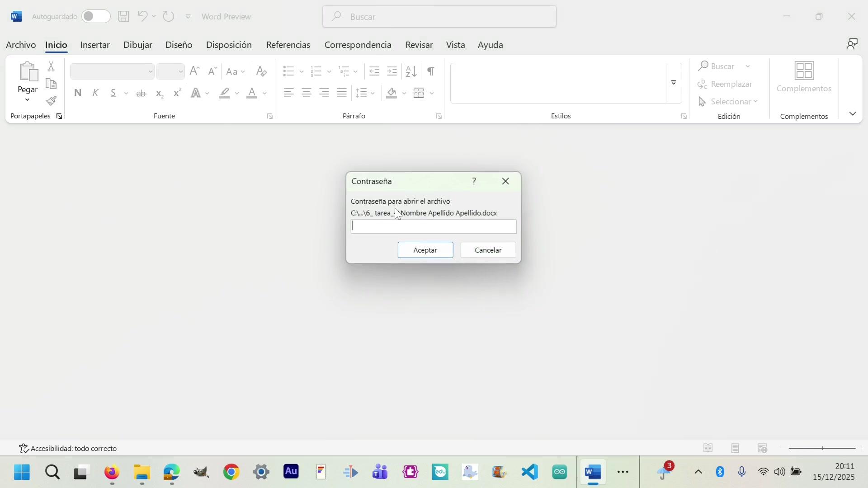Click the dialog help question mark
The image size is (868, 488).
click(474, 181)
